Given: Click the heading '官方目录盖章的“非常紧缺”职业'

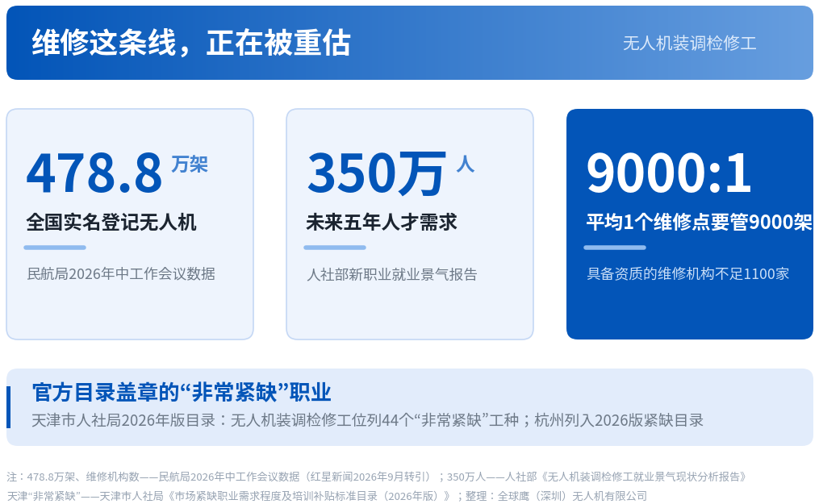Looking at the screenshot, I should [182, 393].
